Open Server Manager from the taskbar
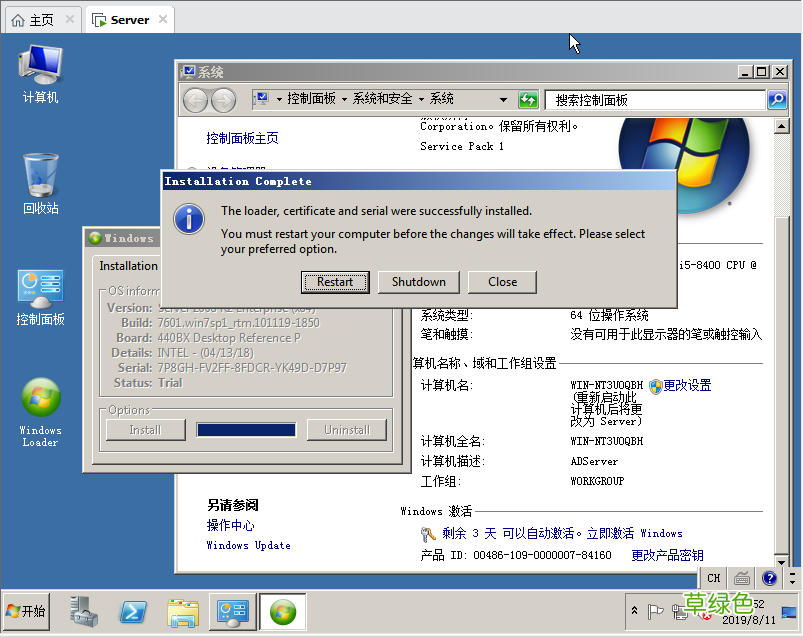Viewport: 803px width, 637px height. click(85, 612)
